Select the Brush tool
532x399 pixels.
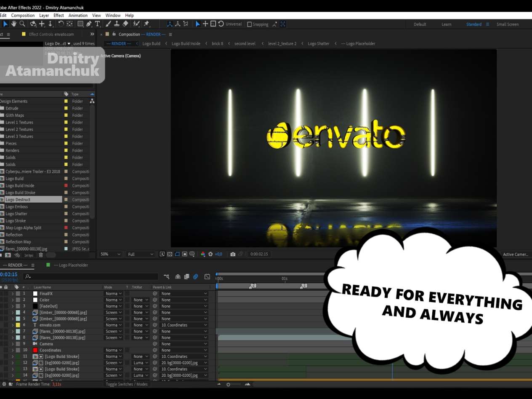[x=108, y=24]
